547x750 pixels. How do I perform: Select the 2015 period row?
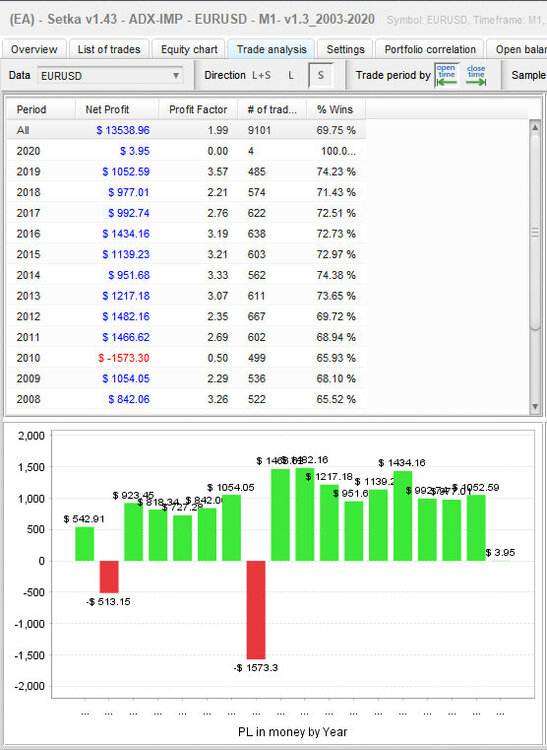pyautogui.click(x=186, y=254)
